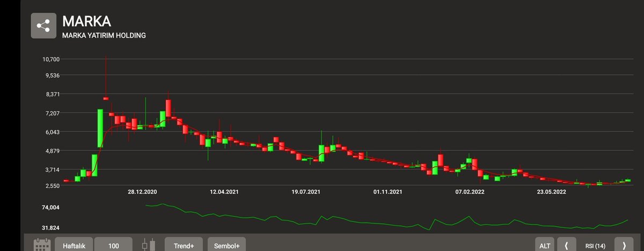
Task: Click the 12.04.2021 date axis label
Action: pyautogui.click(x=224, y=191)
